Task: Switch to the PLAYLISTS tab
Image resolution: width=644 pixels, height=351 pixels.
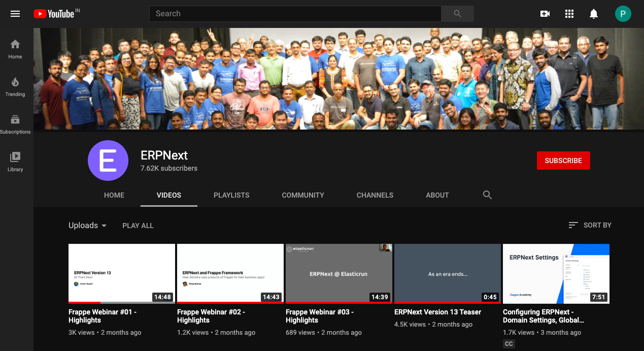Action: click(231, 195)
